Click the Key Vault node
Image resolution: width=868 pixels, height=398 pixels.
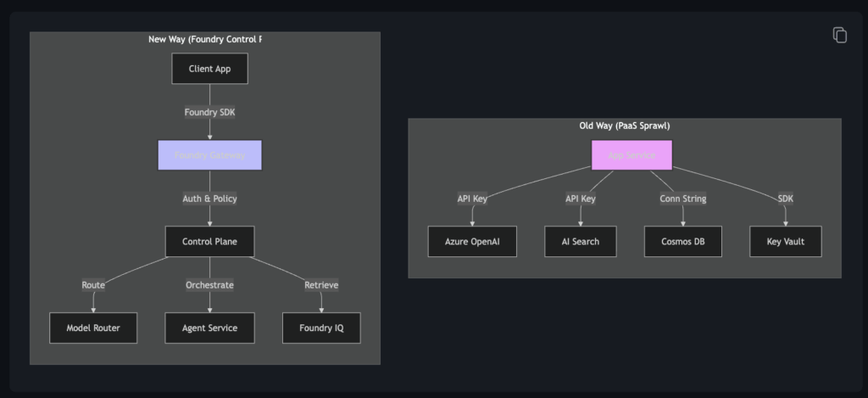pyautogui.click(x=785, y=242)
